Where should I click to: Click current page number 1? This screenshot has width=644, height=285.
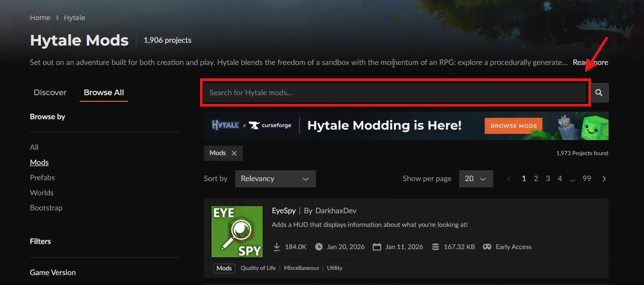tap(524, 179)
